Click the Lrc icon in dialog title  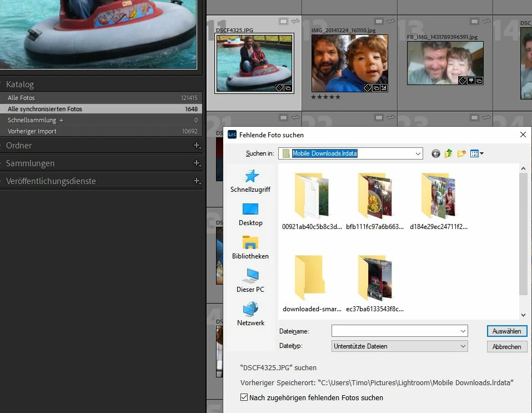click(232, 135)
